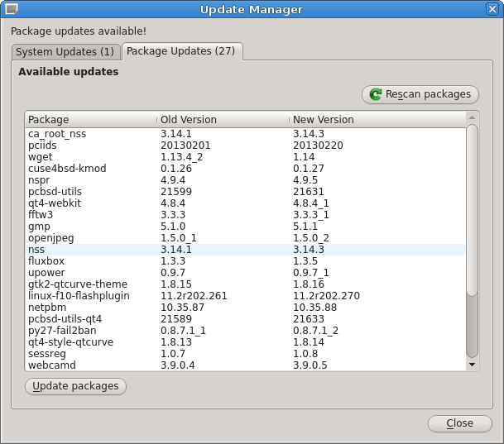
Task: Click new version 1.8.16 of gtk2-qtcurve-theme
Action: click(x=308, y=284)
